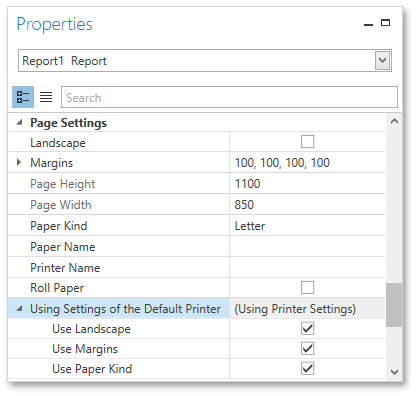Select the Page Width label
The image size is (416, 396).
click(x=61, y=205)
